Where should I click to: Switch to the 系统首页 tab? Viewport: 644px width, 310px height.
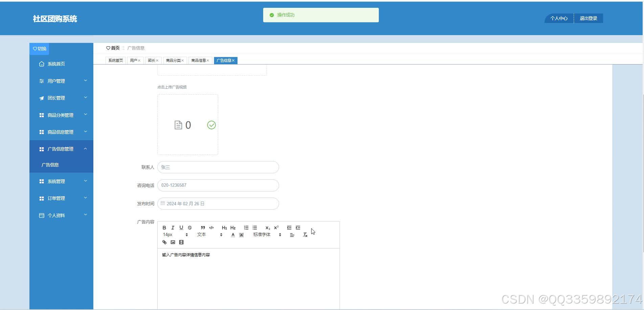[116, 60]
